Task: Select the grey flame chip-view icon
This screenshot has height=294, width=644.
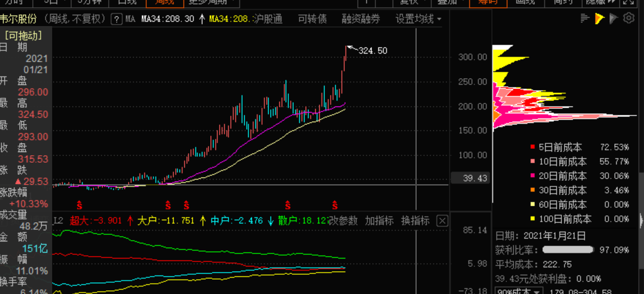Action: [x=614, y=19]
